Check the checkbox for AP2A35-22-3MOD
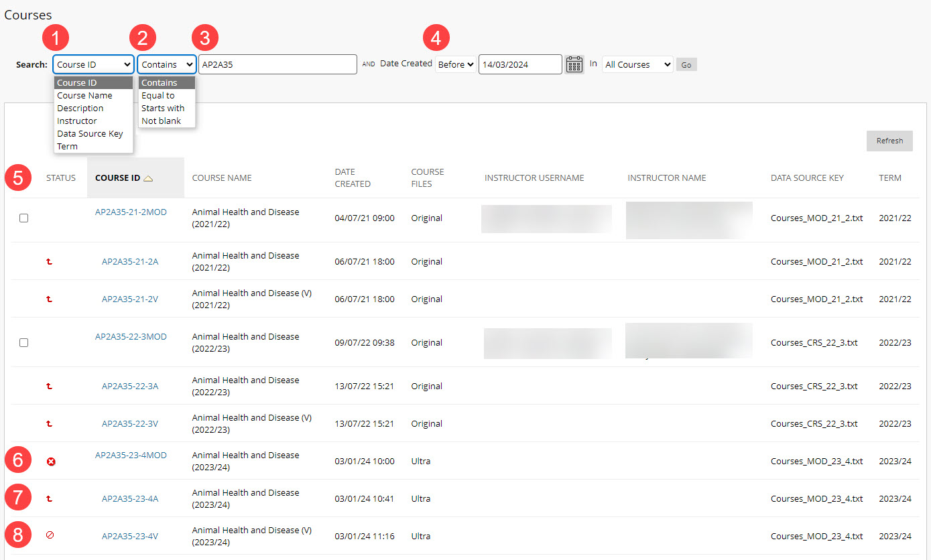 [23, 342]
